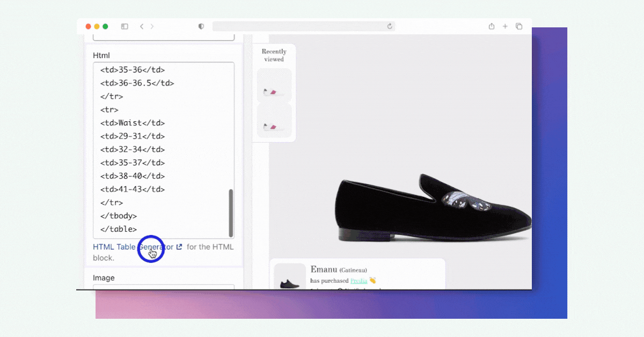644x337 pixels.
Task: Open the HTML Table Generator link
Action: [x=133, y=247]
